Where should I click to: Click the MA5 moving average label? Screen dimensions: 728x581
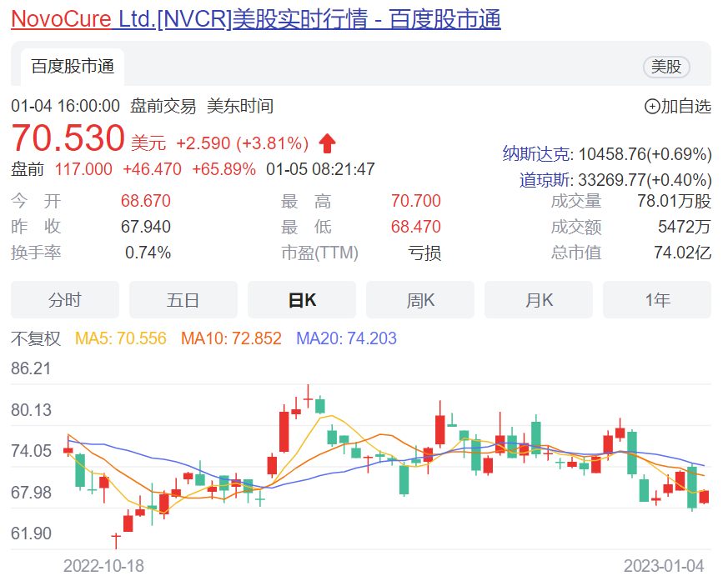(x=121, y=338)
